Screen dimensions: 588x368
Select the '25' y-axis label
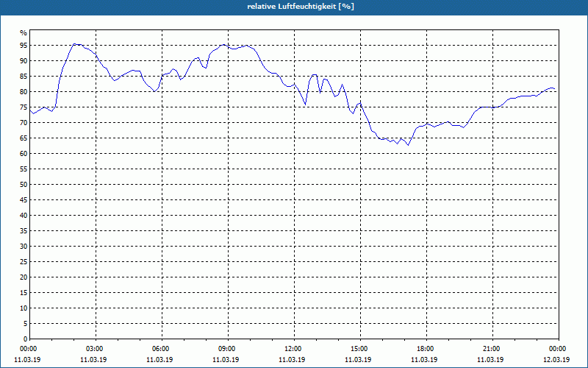(24, 262)
